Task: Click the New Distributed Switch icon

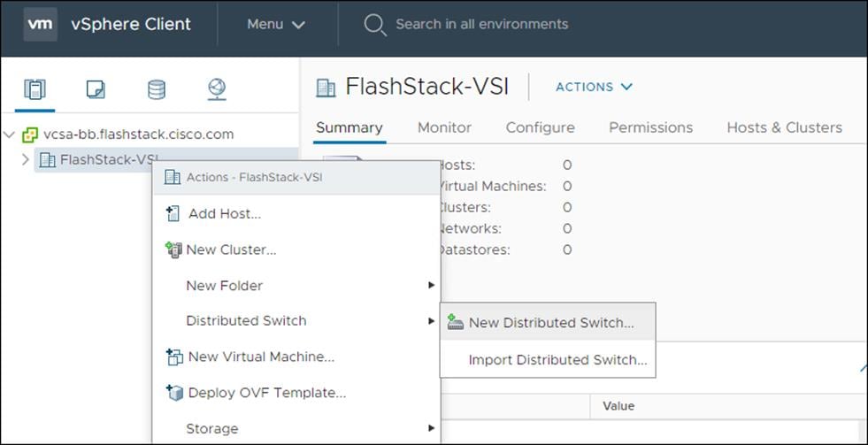Action: click(455, 322)
